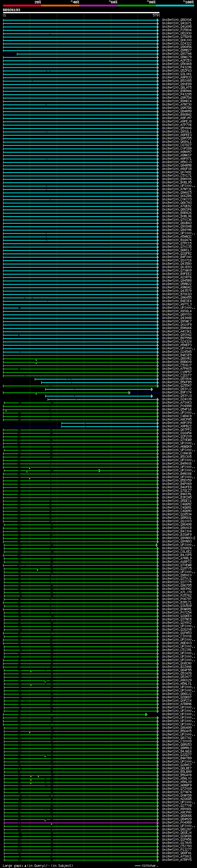Click the UniRef100_P13277 label
197x868 pixels.
[x=177, y=850]
